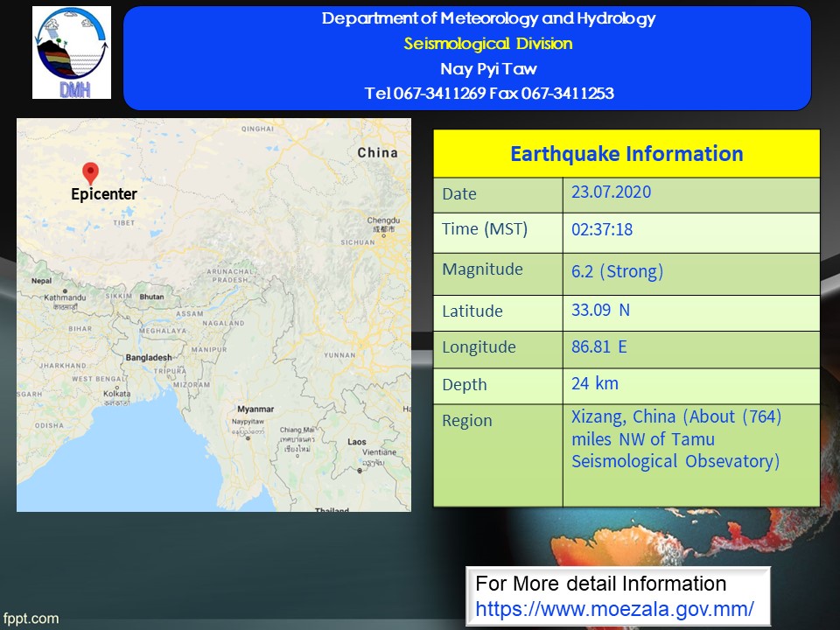Click the Region description text cell

pyautogui.click(x=691, y=455)
